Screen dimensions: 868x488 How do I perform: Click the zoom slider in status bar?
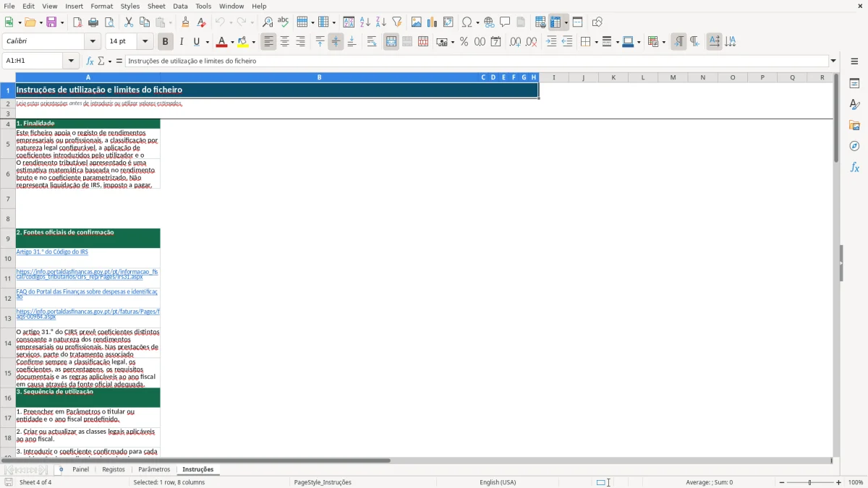click(809, 482)
